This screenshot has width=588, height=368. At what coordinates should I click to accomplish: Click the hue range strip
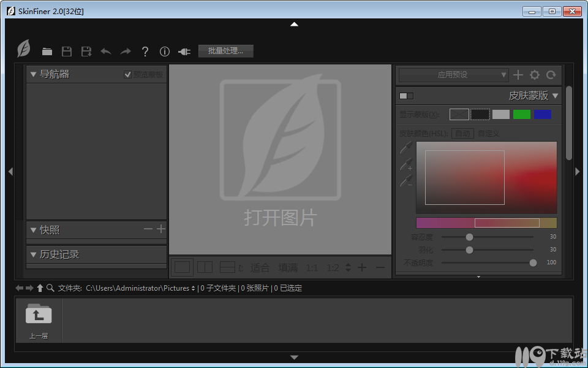[486, 223]
